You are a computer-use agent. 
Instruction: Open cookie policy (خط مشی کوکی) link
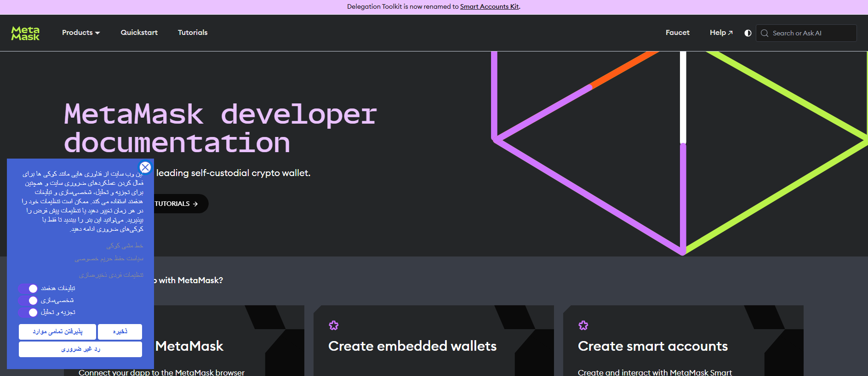pos(125,245)
